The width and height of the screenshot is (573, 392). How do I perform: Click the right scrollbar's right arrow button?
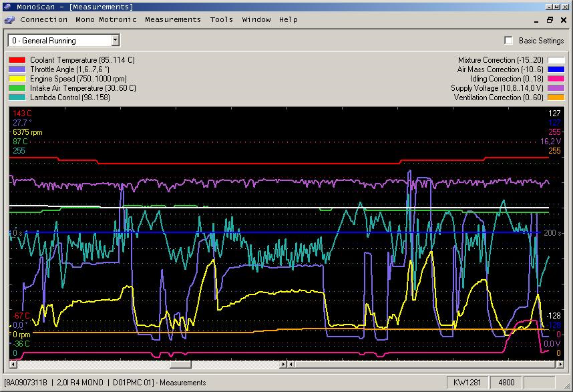[x=560, y=364]
